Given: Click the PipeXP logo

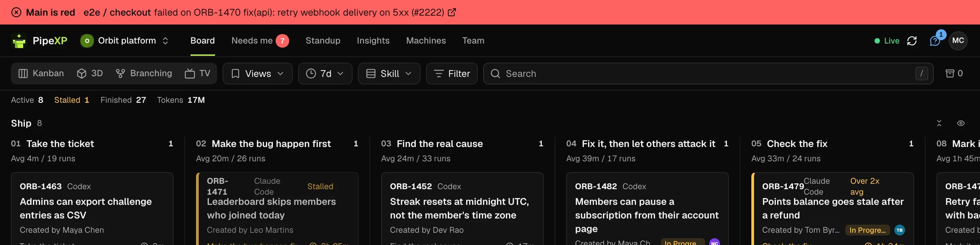Looking at the screenshot, I should pos(39,41).
